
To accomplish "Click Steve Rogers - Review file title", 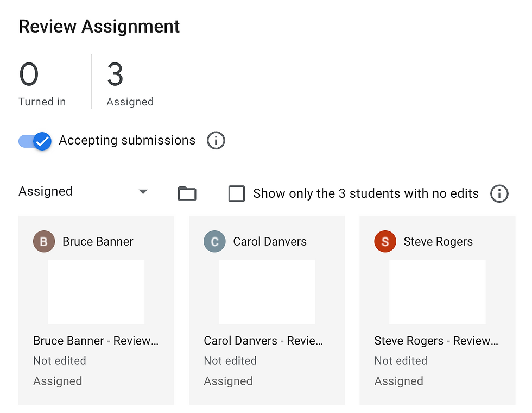I will click(436, 341).
